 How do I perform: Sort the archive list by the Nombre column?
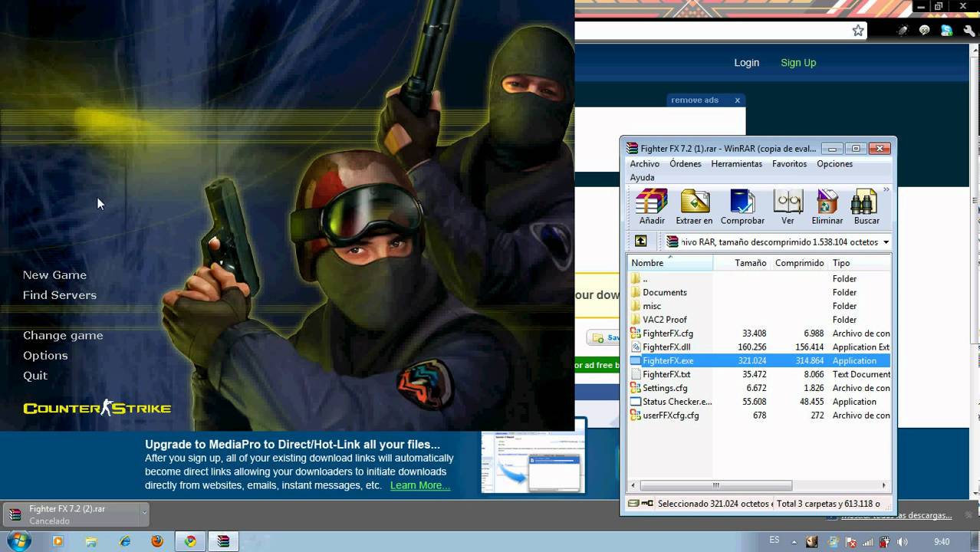coord(669,263)
